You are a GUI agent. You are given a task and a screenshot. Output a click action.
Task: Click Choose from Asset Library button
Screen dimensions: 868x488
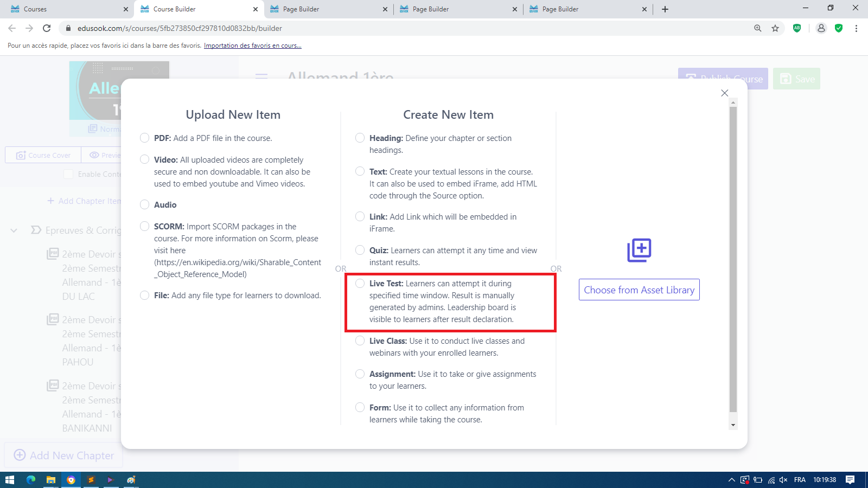pyautogui.click(x=639, y=290)
